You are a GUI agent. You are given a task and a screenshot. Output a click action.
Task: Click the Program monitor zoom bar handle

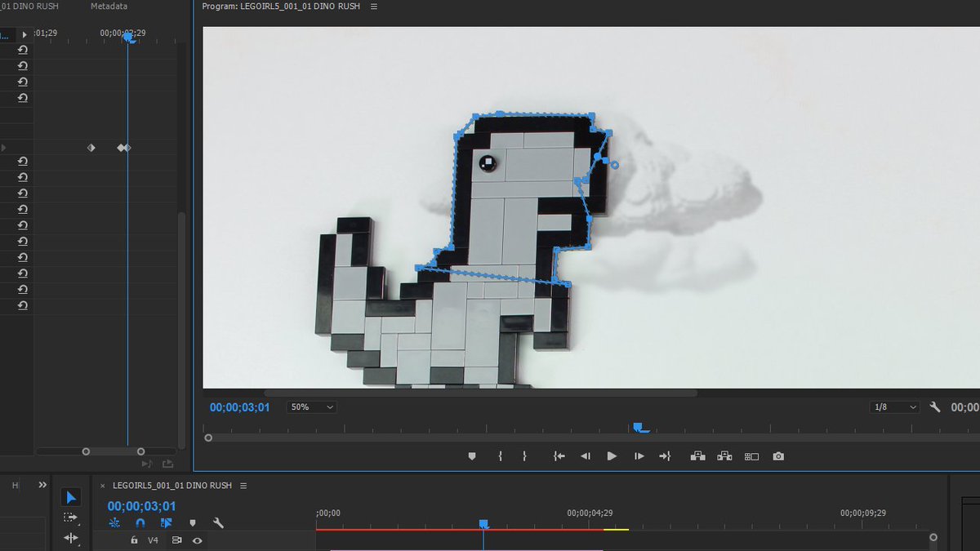(x=208, y=438)
